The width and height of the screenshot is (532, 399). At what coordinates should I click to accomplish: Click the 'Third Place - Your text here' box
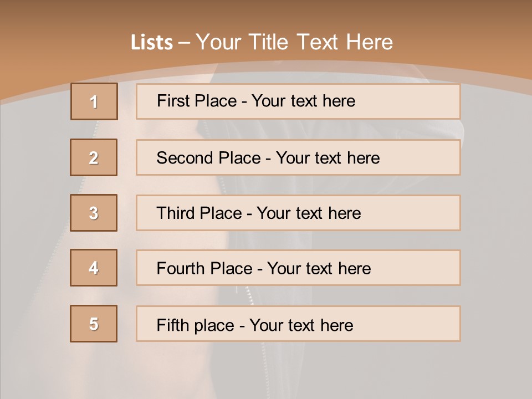tap(298, 213)
